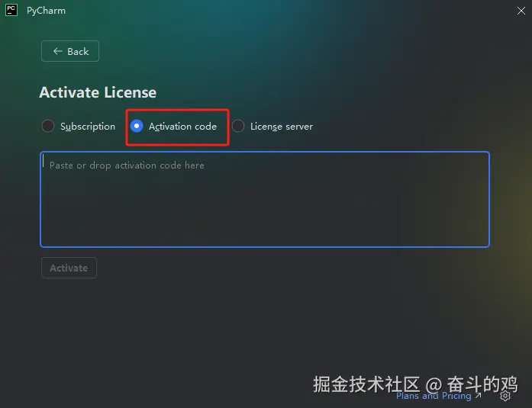Click the Activate License heading
Screen dimensions: 532x408
click(x=98, y=92)
